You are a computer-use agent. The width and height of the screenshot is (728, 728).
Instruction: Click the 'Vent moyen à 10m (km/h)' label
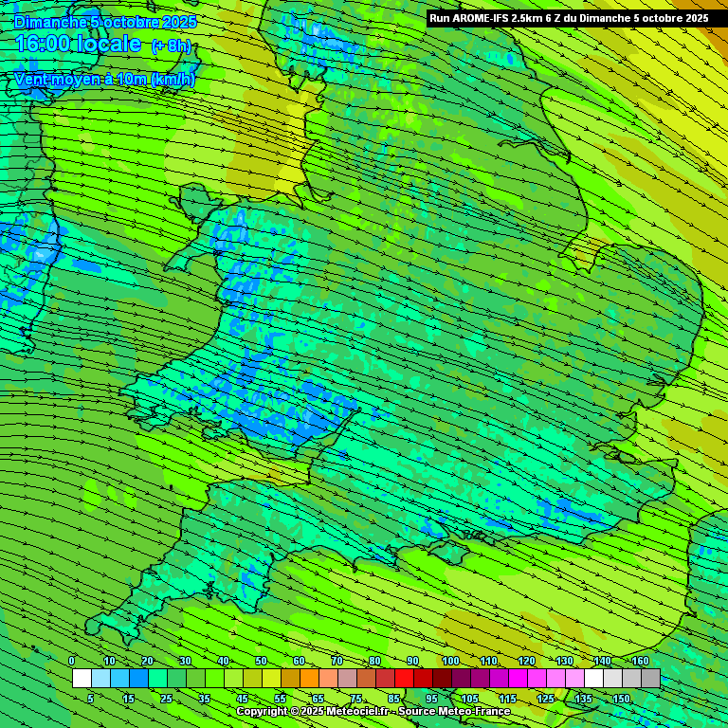pyautogui.click(x=104, y=80)
